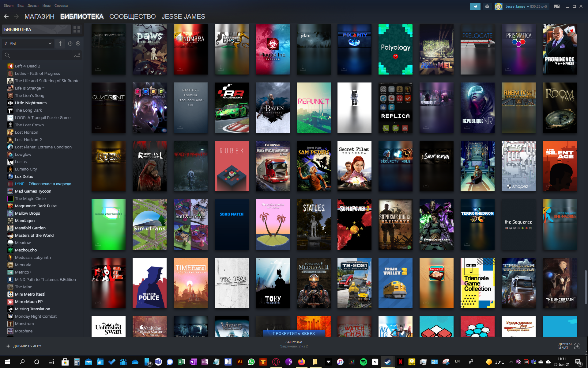Open advanced filter settings icon
The image size is (588, 368).
tap(77, 55)
